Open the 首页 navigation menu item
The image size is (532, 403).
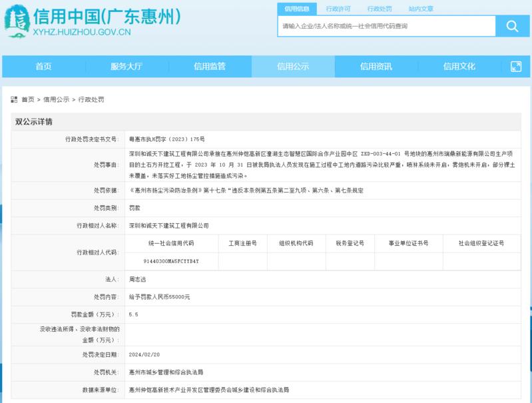tap(44, 66)
